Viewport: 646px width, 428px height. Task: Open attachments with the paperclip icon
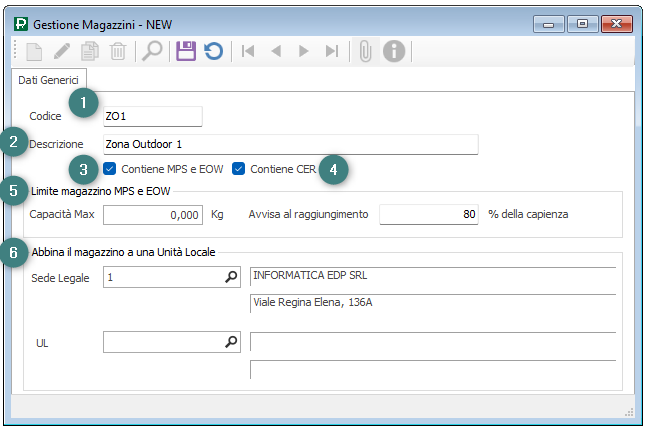pyautogui.click(x=365, y=51)
